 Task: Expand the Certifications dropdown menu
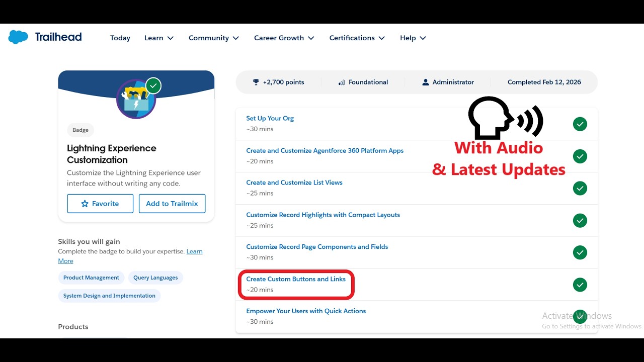point(357,38)
